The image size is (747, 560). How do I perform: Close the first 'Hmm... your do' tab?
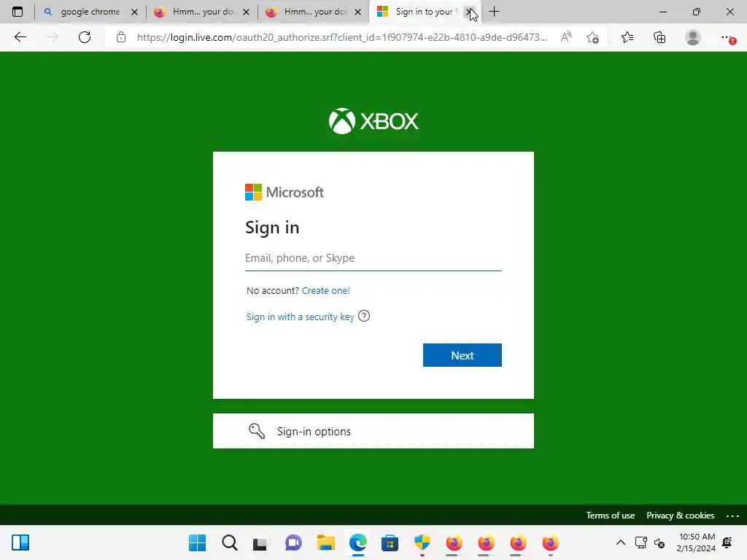tap(246, 12)
